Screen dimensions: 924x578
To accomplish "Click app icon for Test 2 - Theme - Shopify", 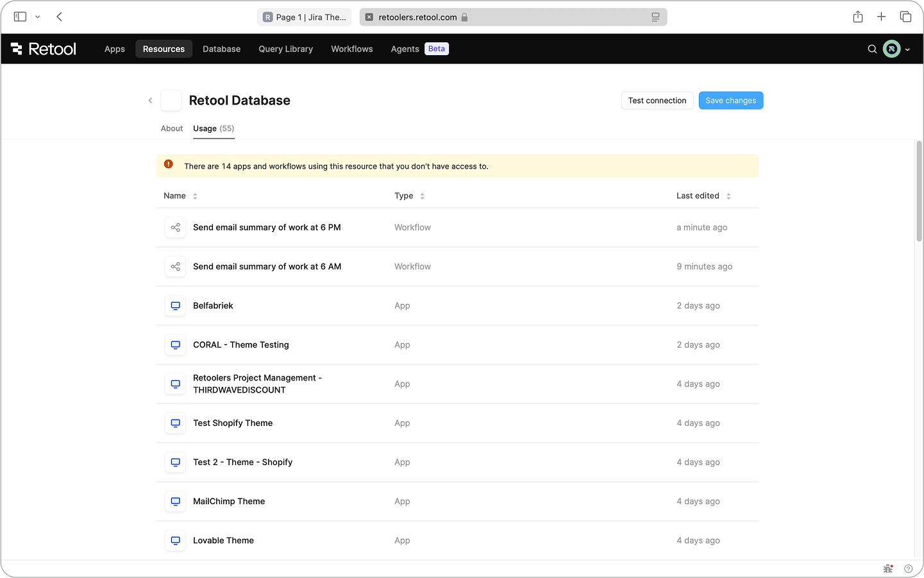I will pos(175,463).
